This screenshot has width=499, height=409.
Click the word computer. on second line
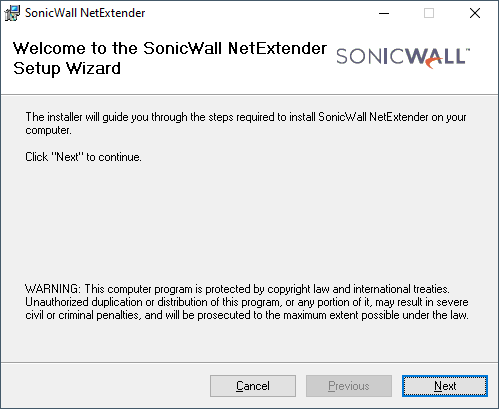point(48,130)
